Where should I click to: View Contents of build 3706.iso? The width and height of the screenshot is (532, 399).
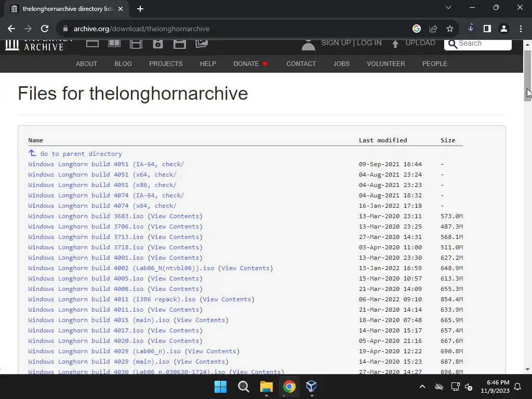click(x=175, y=227)
